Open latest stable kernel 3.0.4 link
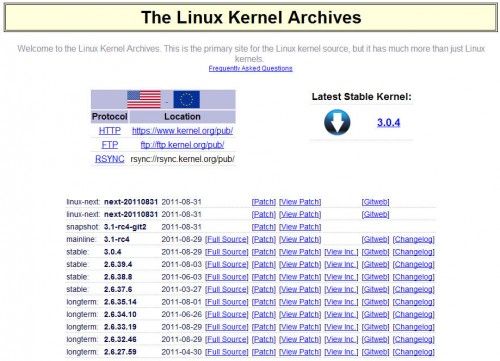 tap(388, 122)
